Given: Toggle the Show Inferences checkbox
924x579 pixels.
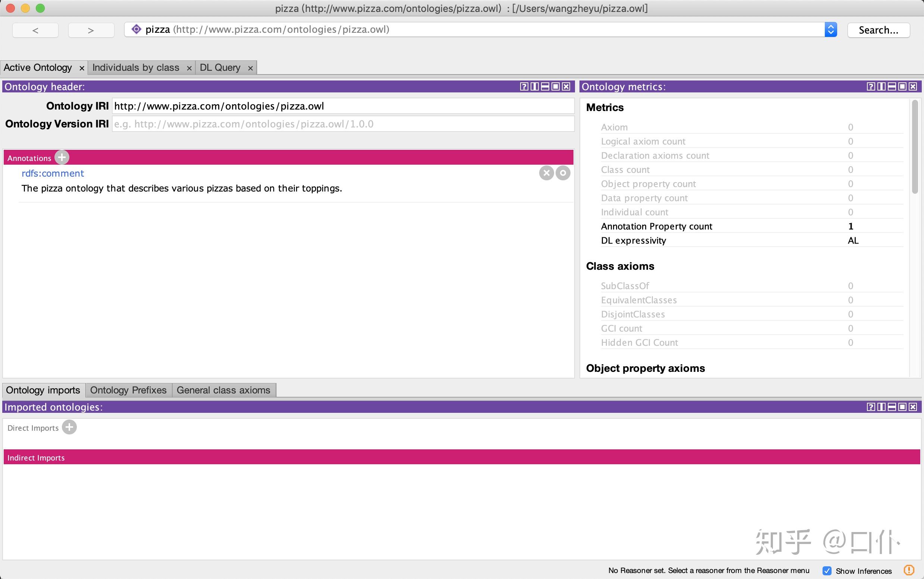Looking at the screenshot, I should 827,570.
